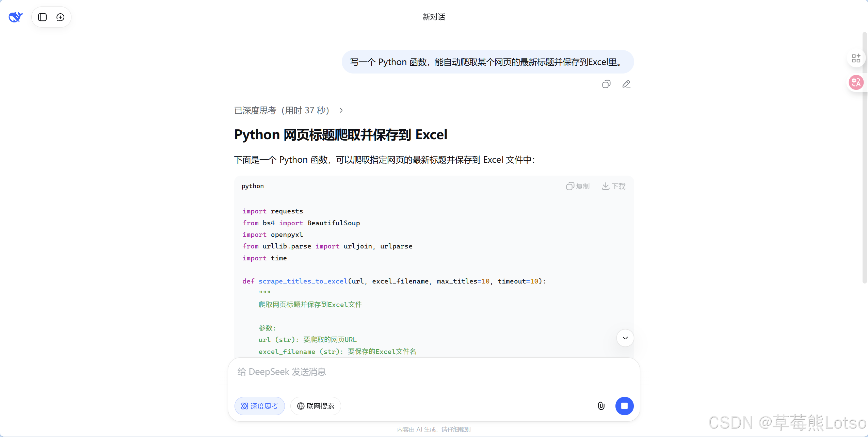Copy code using 复制 button
Image resolution: width=868 pixels, height=437 pixels.
click(578, 186)
